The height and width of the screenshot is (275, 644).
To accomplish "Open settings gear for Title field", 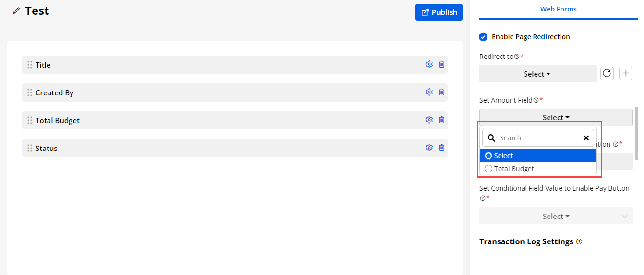I will tap(429, 64).
